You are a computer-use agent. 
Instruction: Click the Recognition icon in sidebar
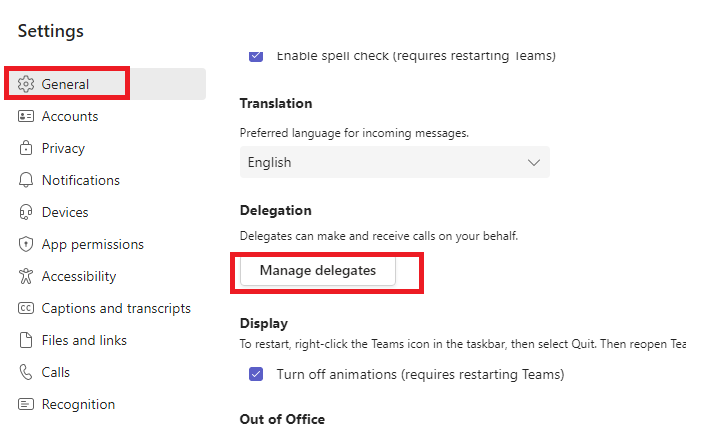[x=26, y=404]
